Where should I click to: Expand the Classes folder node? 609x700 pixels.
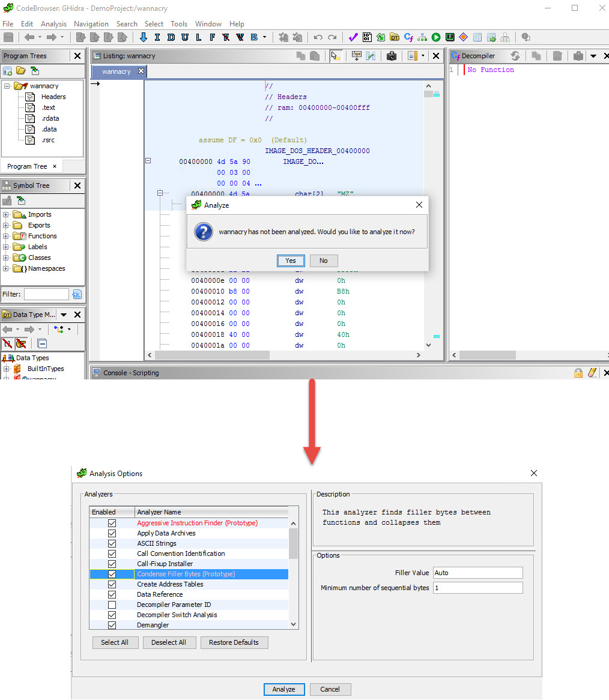[6, 258]
